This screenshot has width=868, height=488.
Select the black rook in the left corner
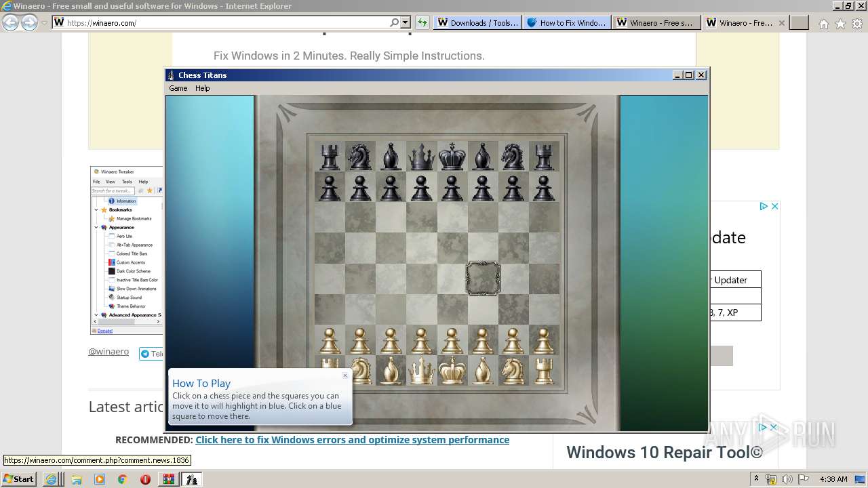(x=330, y=157)
